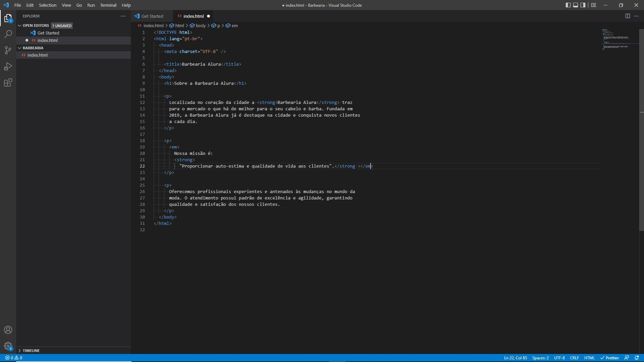This screenshot has height=362, width=644.
Task: Click the Spaces: 2 indentation setting
Action: tap(540, 358)
